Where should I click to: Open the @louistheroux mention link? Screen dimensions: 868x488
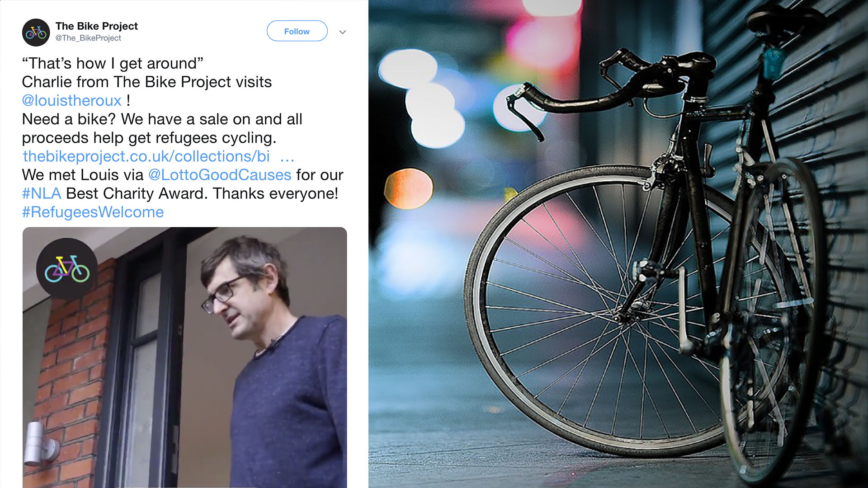click(72, 100)
